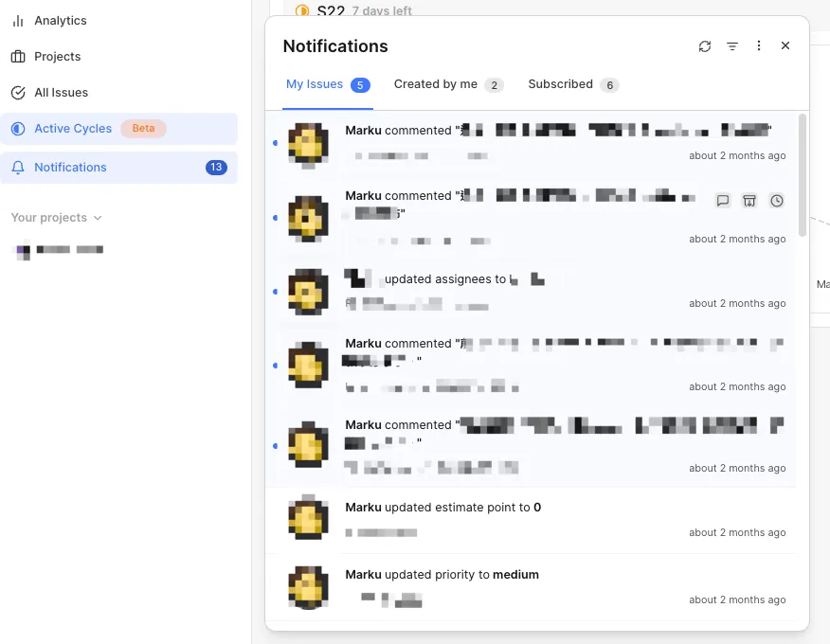Screen dimensions: 830x644
Task: Click the notifications list scrollbar
Action: pyautogui.click(x=803, y=175)
